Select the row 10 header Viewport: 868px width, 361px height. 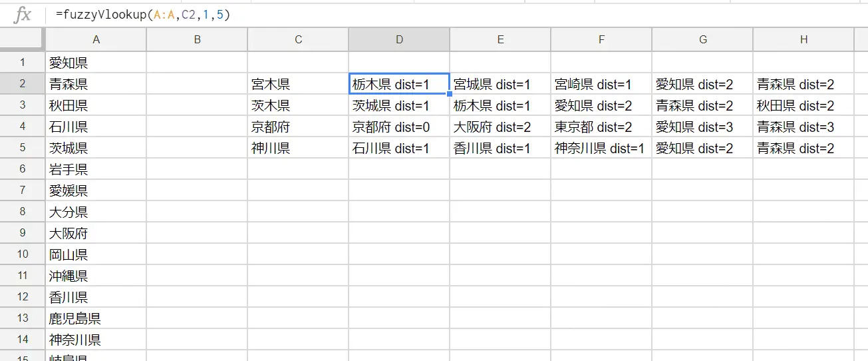23,254
